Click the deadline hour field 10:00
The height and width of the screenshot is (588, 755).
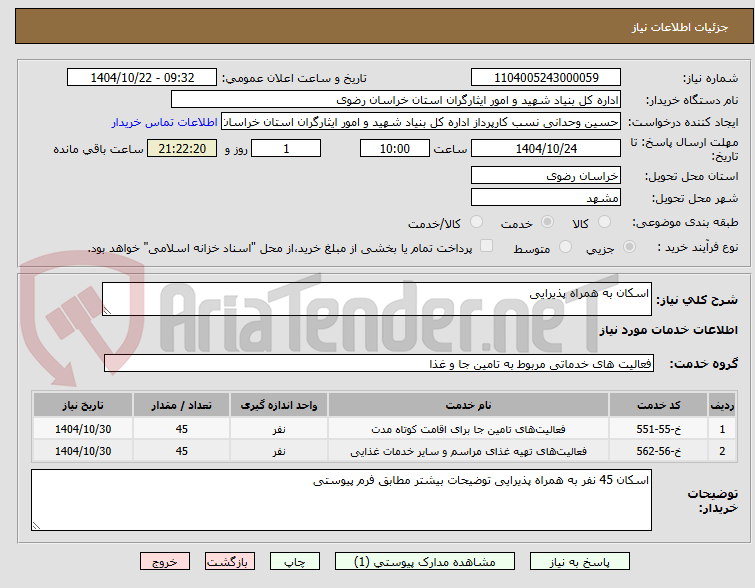click(395, 148)
